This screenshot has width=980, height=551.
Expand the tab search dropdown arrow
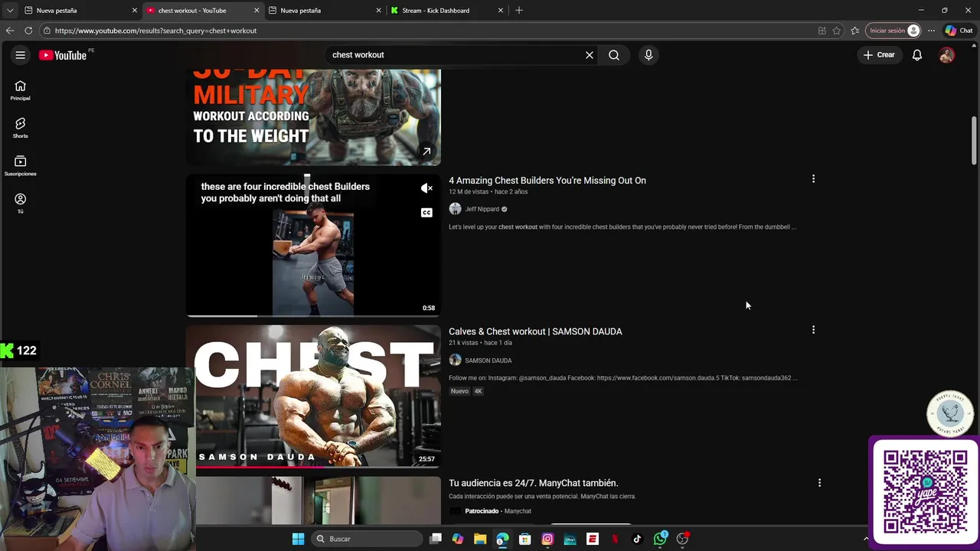click(9, 11)
